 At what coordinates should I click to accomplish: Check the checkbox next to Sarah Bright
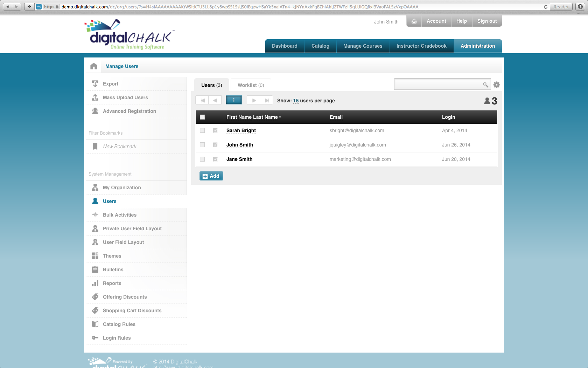(202, 130)
